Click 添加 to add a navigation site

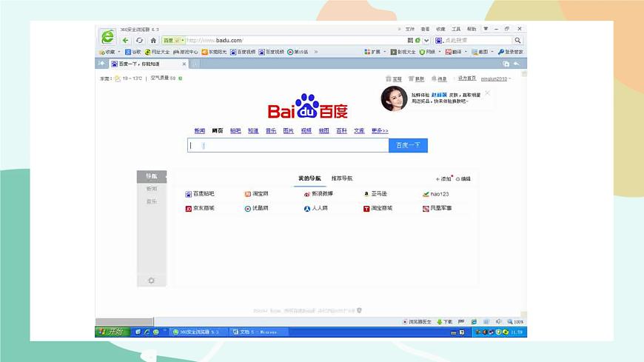tap(443, 178)
